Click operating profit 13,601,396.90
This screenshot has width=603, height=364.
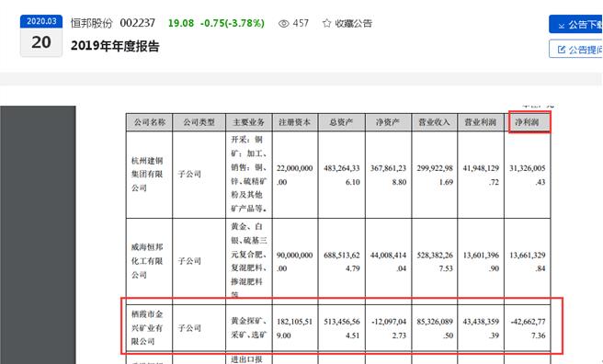481,262
